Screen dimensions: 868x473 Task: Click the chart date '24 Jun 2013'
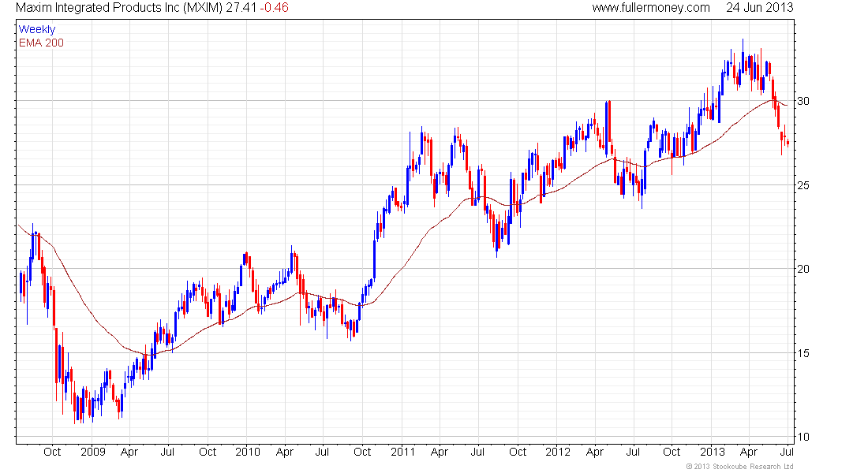(759, 8)
